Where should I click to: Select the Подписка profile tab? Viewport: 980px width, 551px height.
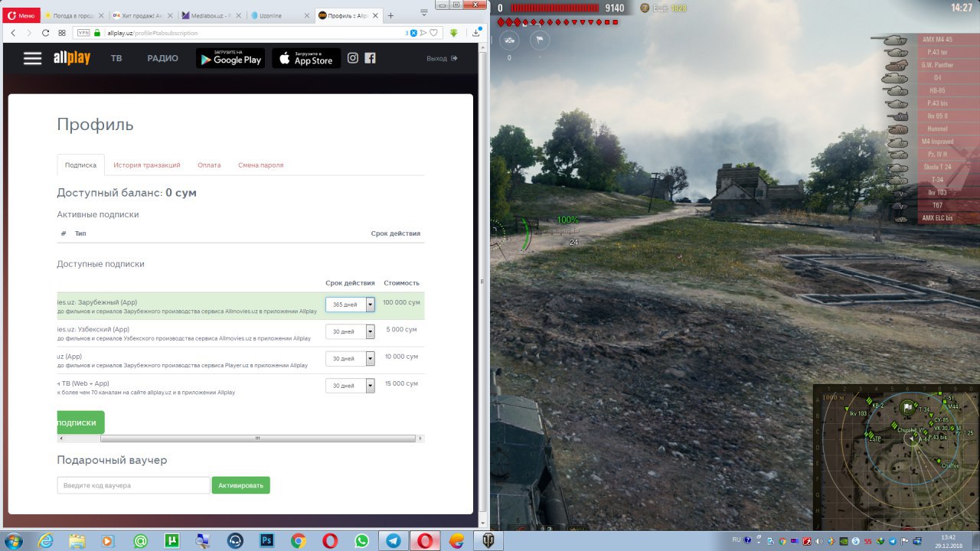[x=80, y=165]
